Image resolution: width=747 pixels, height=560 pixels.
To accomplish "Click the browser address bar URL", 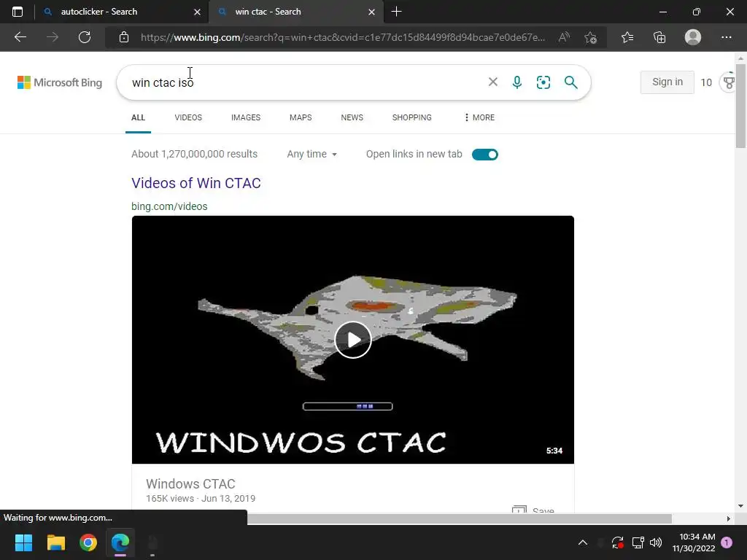I will [343, 37].
